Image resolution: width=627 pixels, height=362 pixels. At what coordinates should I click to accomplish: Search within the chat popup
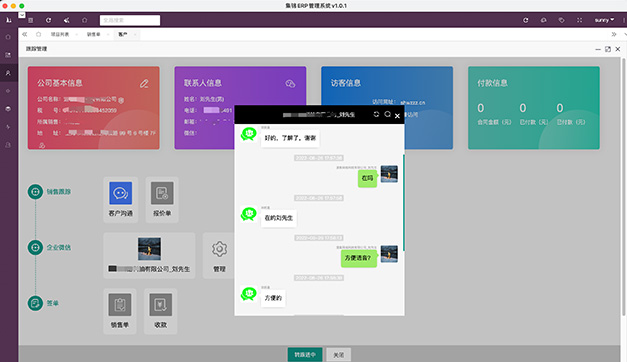pos(387,114)
